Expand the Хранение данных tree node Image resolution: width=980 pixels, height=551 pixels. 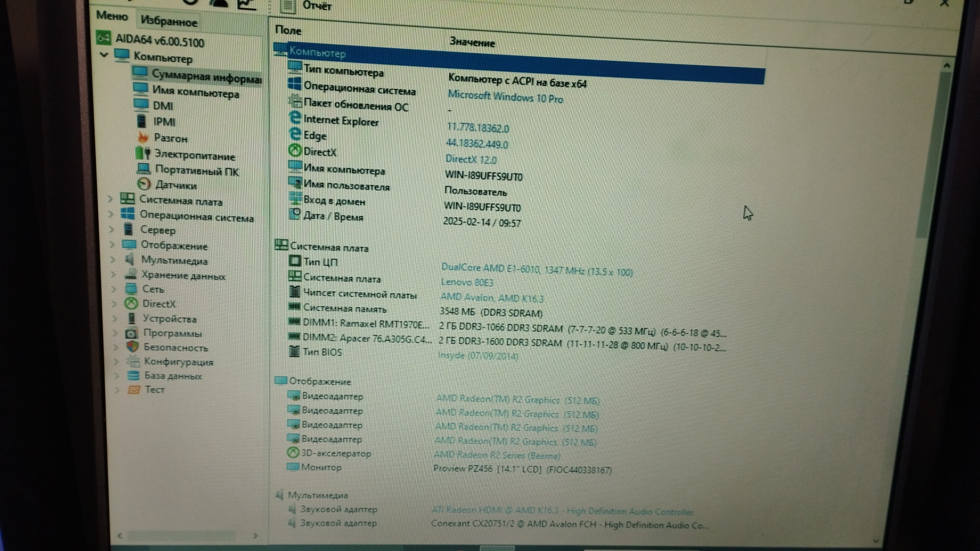113,274
